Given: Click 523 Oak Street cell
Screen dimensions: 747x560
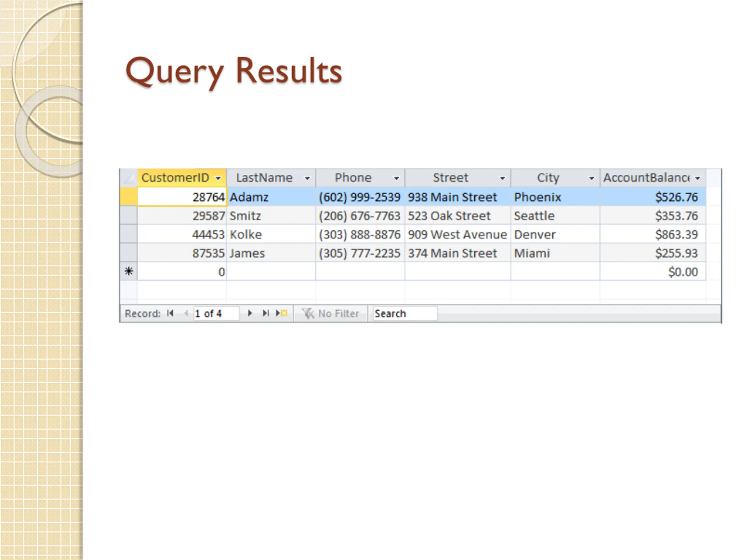Looking at the screenshot, I should [x=458, y=215].
